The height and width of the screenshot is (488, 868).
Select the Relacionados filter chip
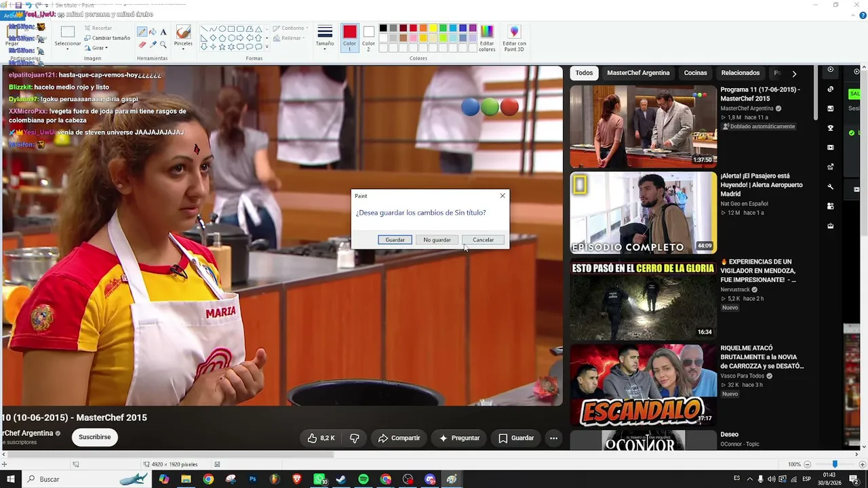(741, 73)
